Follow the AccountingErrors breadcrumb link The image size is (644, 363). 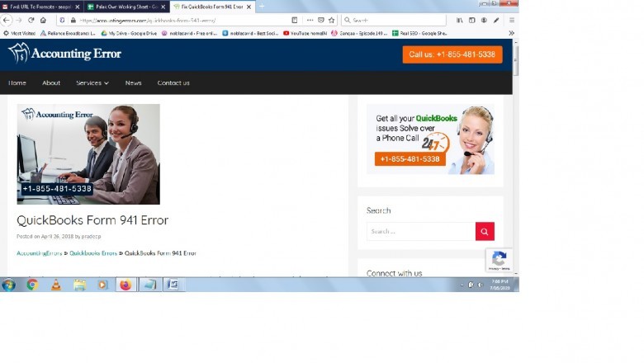(39, 253)
